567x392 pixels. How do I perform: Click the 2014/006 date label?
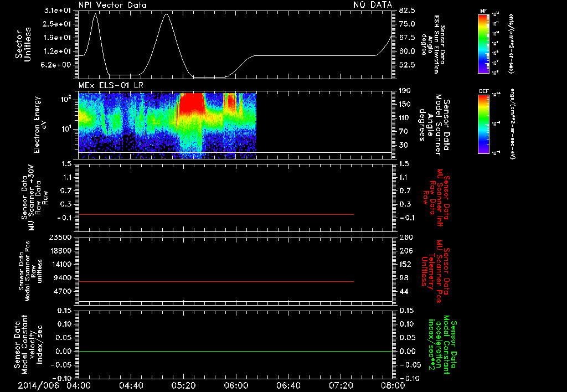tap(38, 385)
